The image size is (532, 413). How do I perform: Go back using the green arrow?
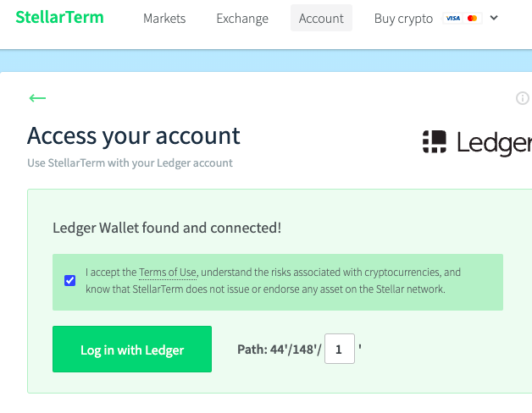pos(37,98)
